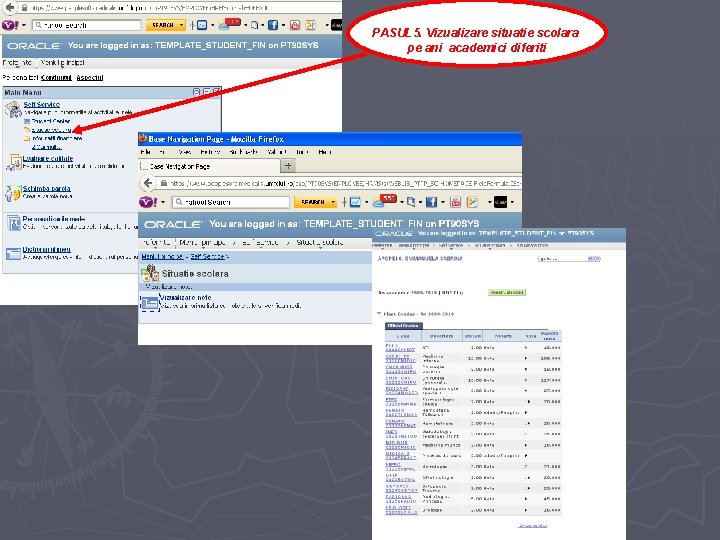Select the address bar of the background browser window
This screenshot has width=720, height=540.
[179, 8]
